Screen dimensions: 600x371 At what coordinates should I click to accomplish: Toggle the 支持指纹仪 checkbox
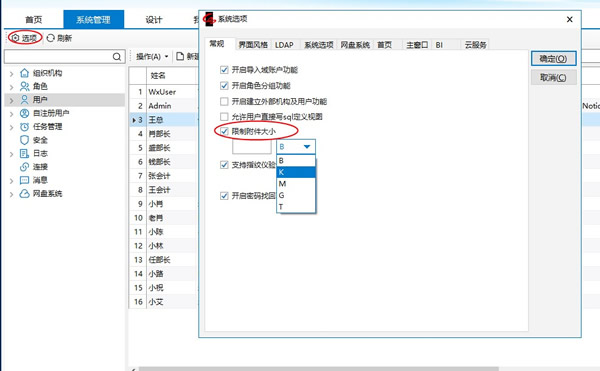click(x=224, y=165)
